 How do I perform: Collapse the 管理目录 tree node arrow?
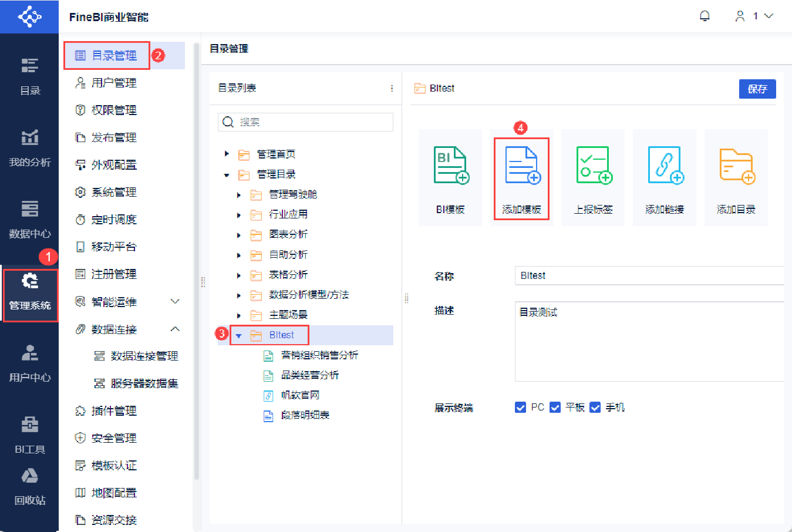(227, 174)
